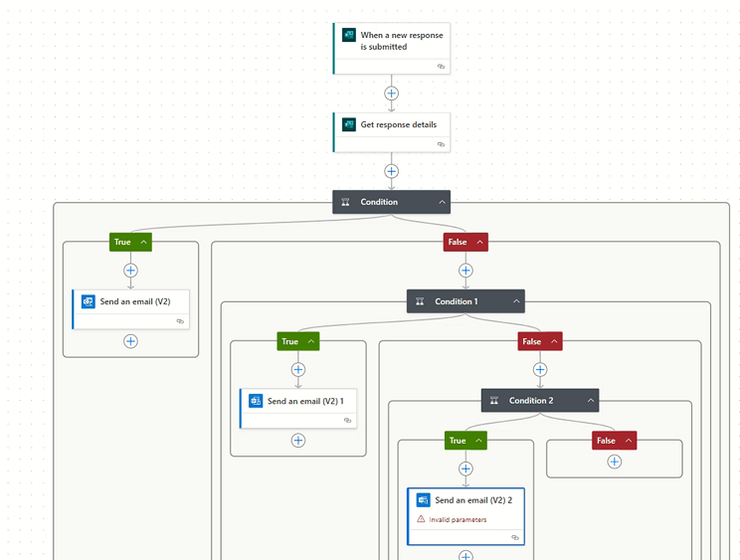Click the False label under Condition

tap(458, 242)
